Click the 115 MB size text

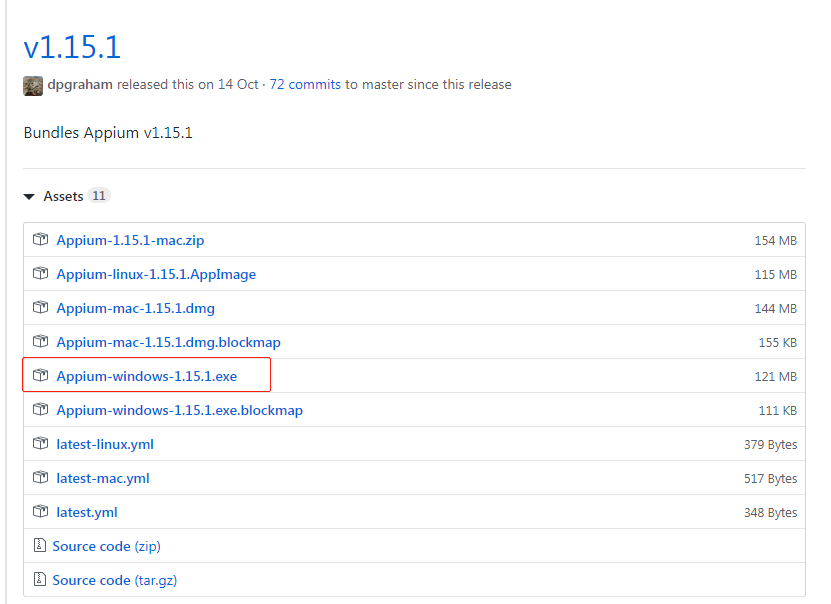[x=775, y=275]
